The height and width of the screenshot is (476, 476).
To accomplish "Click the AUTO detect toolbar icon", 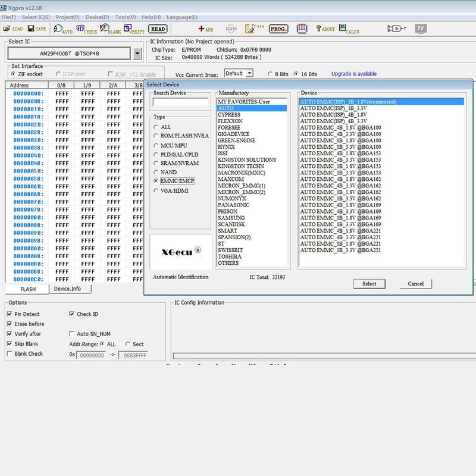I will pyautogui.click(x=63, y=29).
